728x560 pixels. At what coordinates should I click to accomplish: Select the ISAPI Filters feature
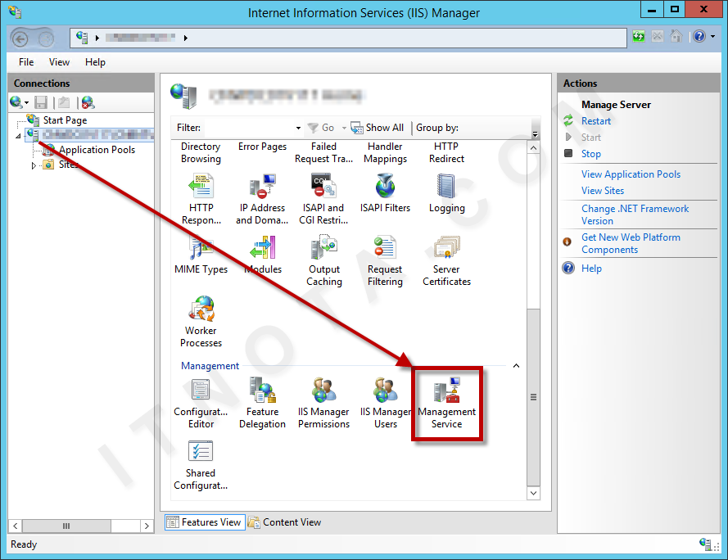(385, 187)
